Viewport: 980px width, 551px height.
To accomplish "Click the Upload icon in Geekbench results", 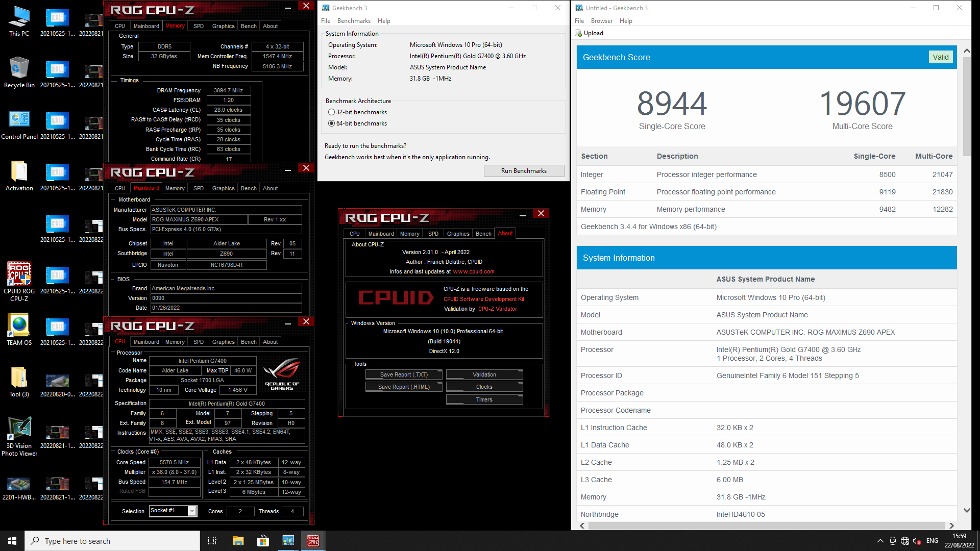I will (x=578, y=33).
